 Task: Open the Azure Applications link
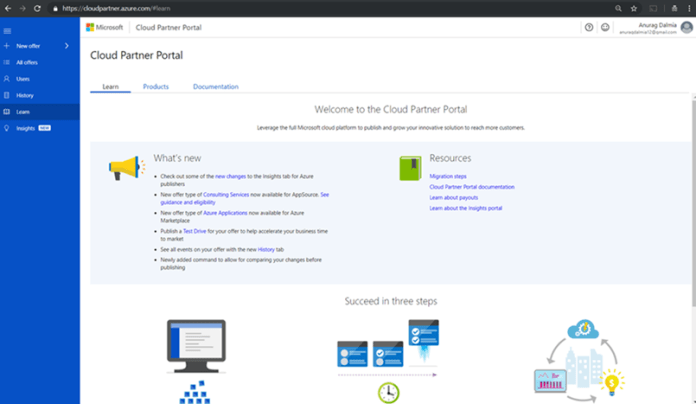225,213
